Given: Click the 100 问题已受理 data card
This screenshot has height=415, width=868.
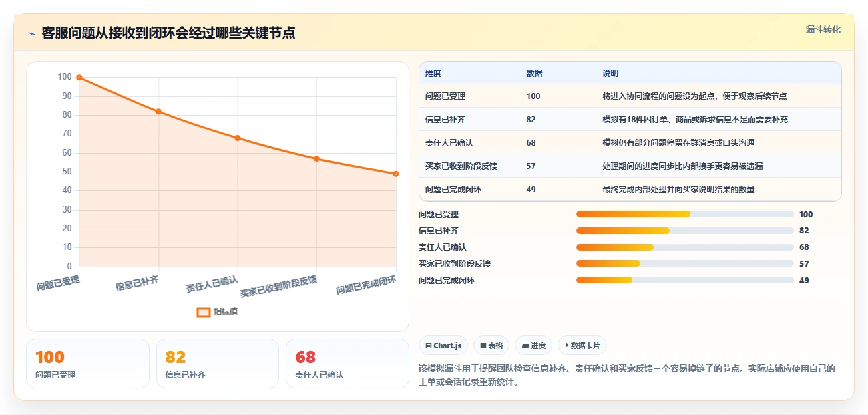Looking at the screenshot, I should pyautogui.click(x=87, y=364).
